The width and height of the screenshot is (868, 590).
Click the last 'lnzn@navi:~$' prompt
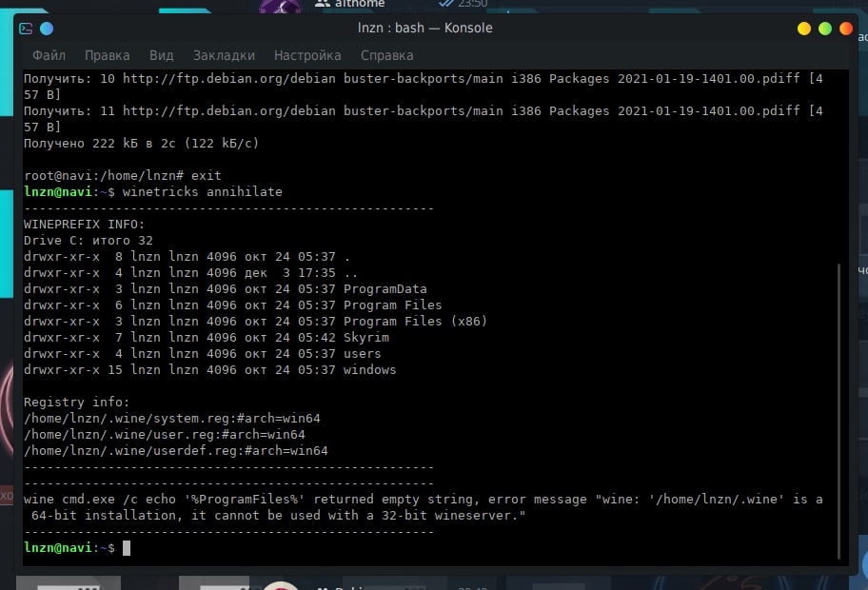click(x=69, y=548)
